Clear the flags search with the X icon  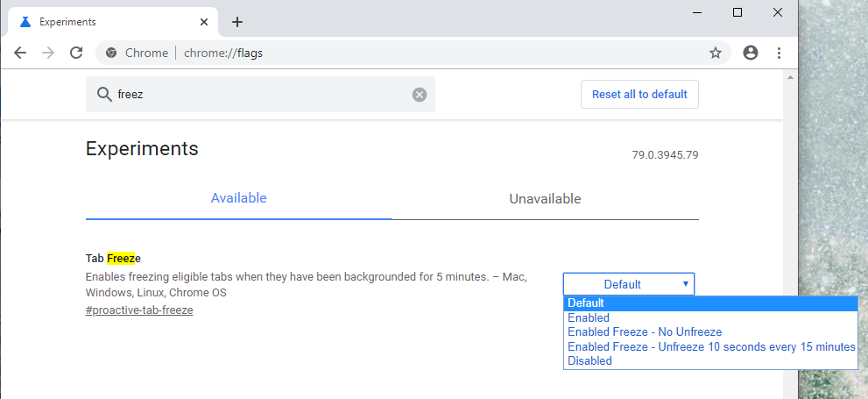pos(420,95)
